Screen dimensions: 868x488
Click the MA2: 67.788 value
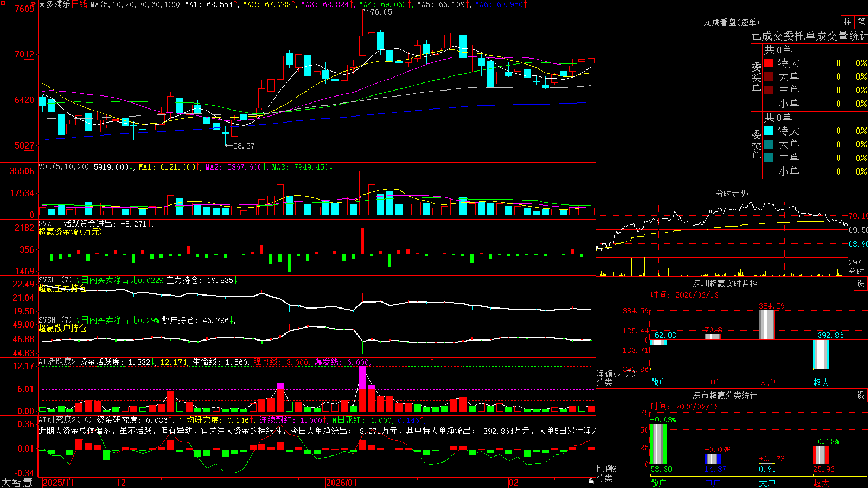point(267,4)
